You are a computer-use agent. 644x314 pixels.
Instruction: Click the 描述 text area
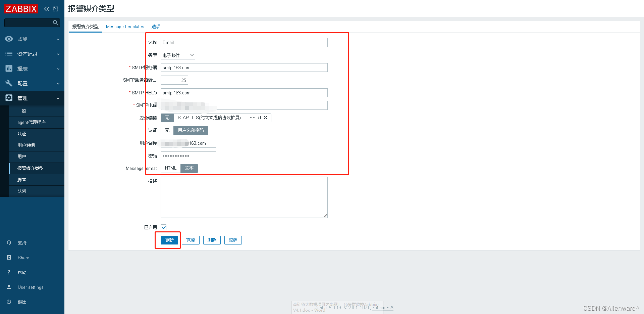point(244,197)
